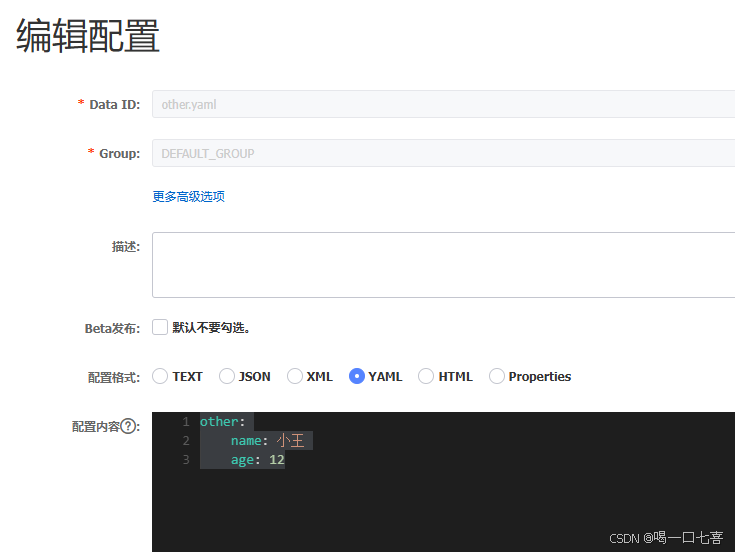This screenshot has height=552, width=735.
Task: Choose the HTML format option
Action: tap(426, 376)
